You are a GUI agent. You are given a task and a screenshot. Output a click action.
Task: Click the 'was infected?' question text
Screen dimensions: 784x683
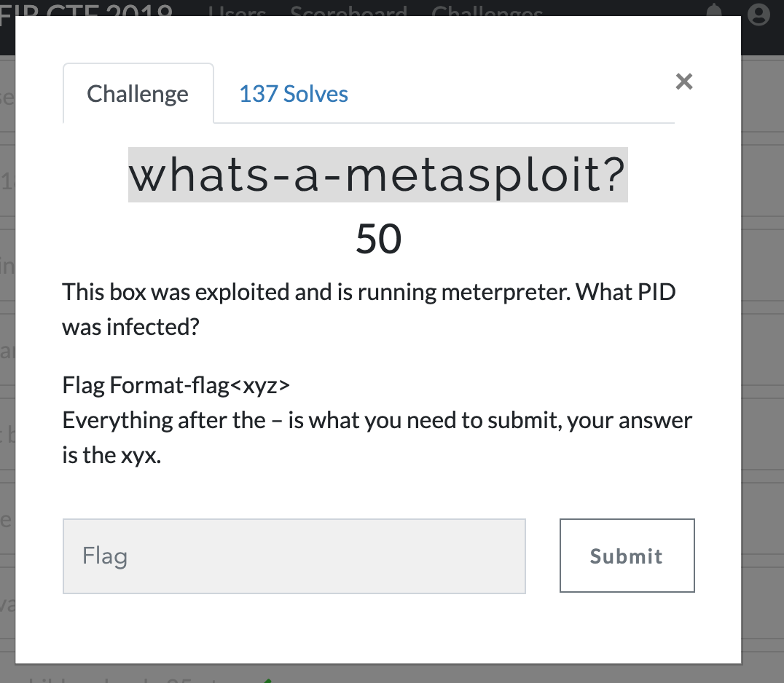click(131, 327)
